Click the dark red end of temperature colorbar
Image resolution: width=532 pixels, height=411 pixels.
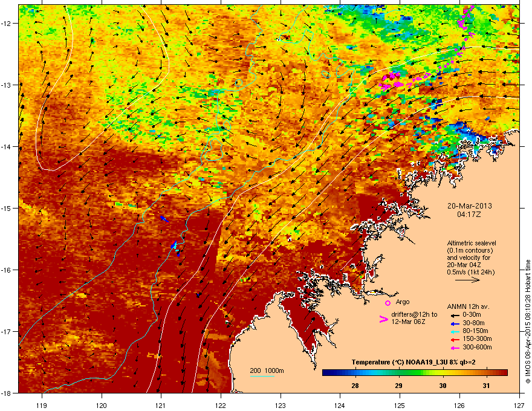point(505,373)
